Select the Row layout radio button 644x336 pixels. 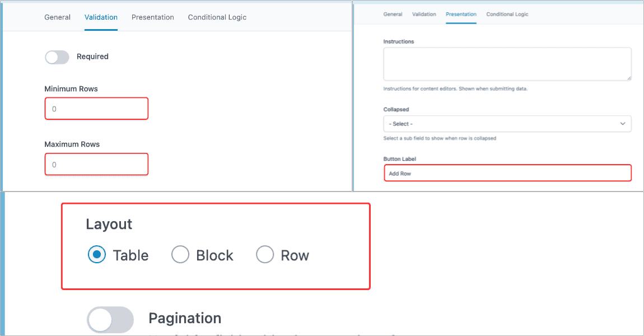tap(265, 255)
